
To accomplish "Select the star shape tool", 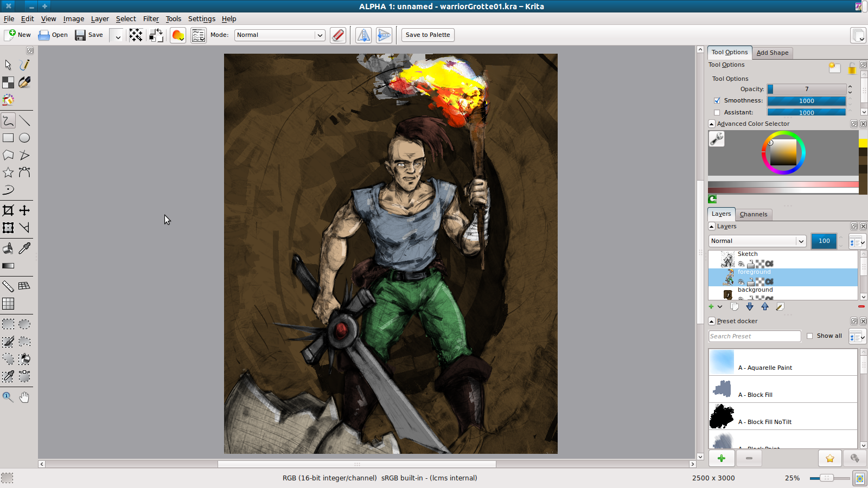I will click(8, 172).
